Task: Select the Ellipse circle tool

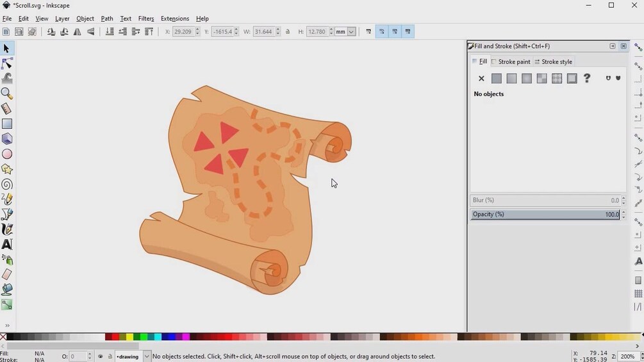Action: [x=6, y=154]
